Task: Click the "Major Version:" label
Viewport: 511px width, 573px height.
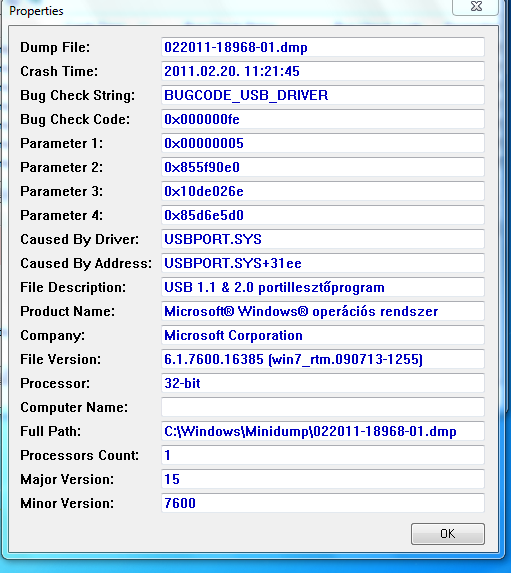Action: click(x=67, y=479)
